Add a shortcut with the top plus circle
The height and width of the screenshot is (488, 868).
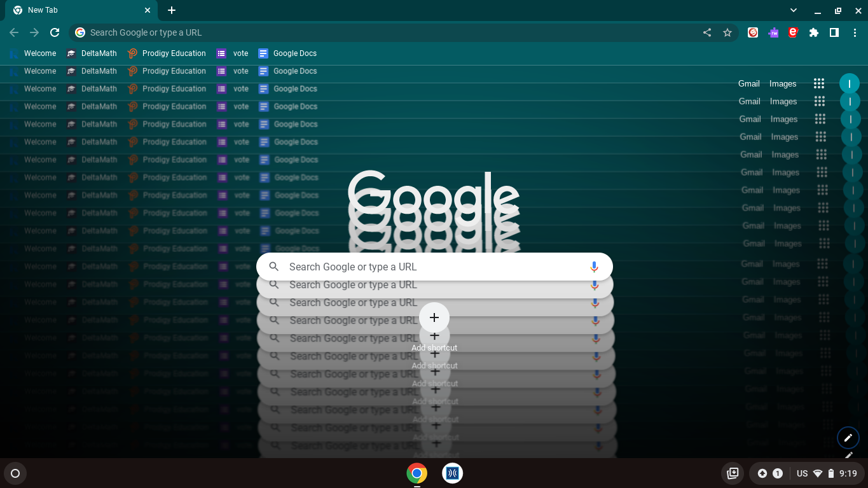(434, 317)
